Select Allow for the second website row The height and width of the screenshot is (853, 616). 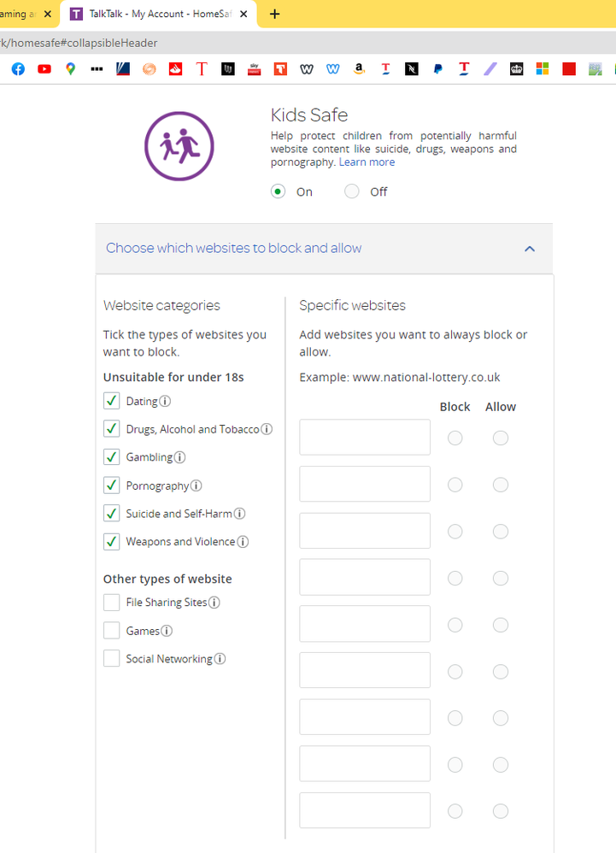501,485
